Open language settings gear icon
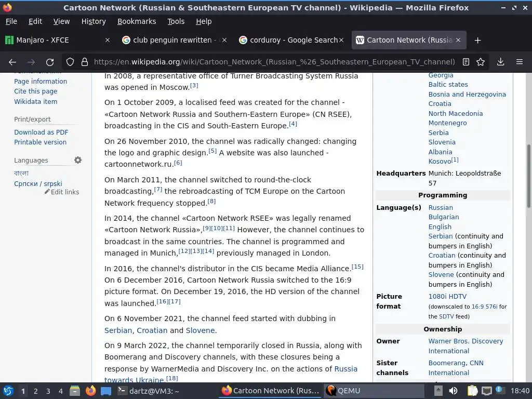 point(78,160)
